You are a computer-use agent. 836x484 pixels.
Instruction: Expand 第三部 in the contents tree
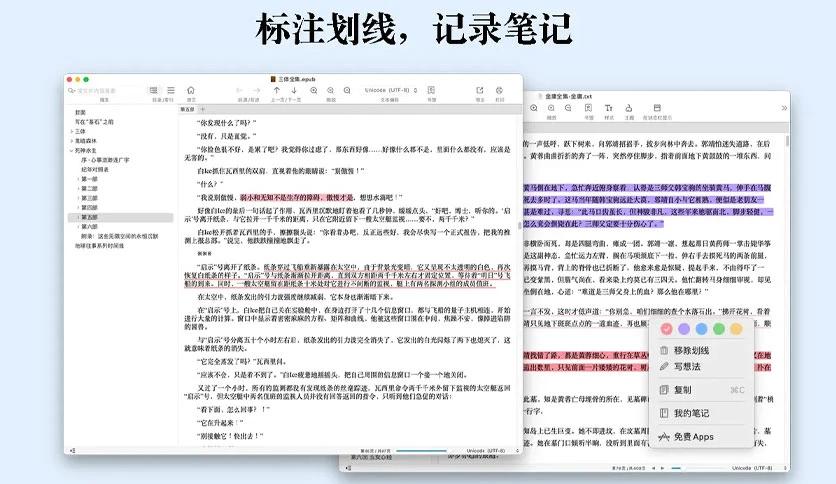78,198
